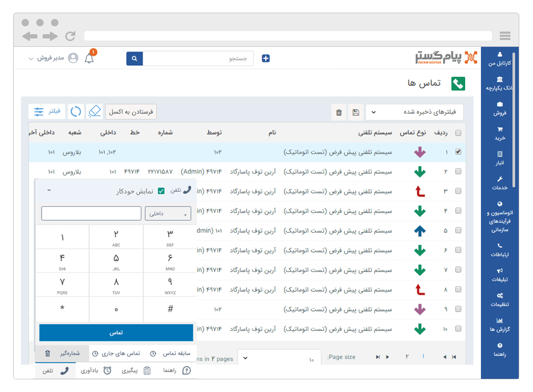
Task: Expand the فیلترهای ذخیره شده dropdown
Action: pyautogui.click(x=415, y=112)
